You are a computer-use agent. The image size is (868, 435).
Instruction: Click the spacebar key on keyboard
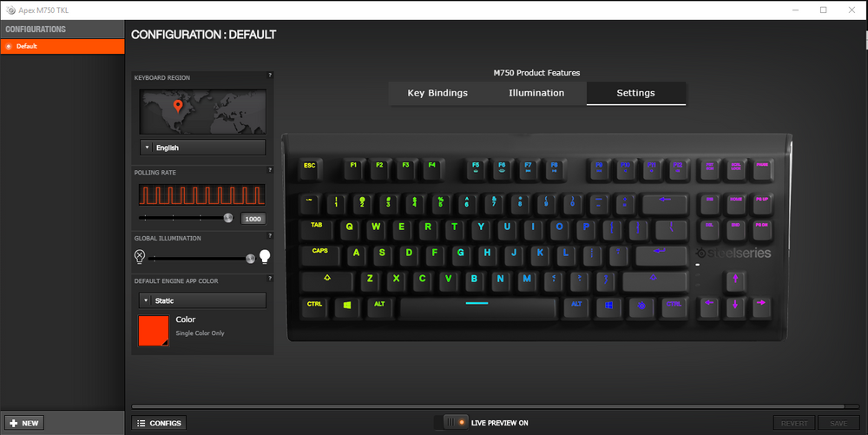pos(477,307)
